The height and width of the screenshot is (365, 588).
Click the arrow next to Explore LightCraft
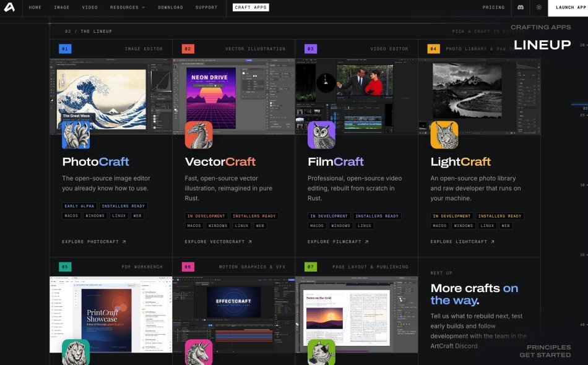(493, 242)
